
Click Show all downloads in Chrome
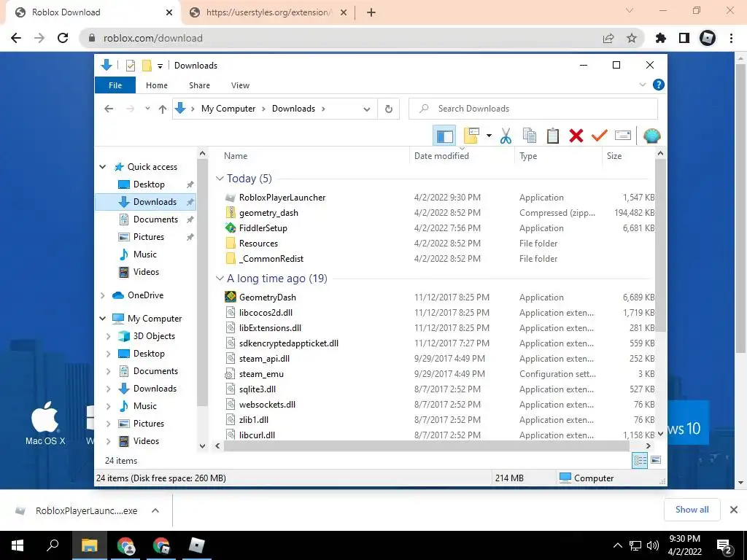coord(692,510)
